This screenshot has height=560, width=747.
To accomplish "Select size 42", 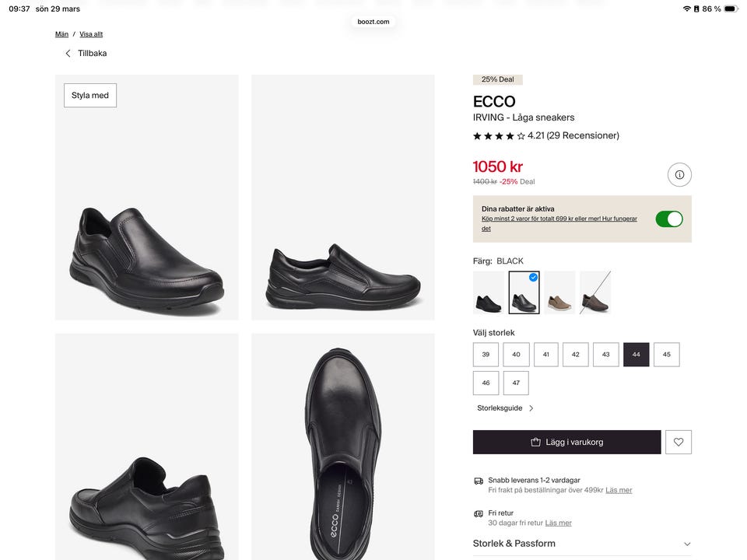I will click(x=576, y=355).
